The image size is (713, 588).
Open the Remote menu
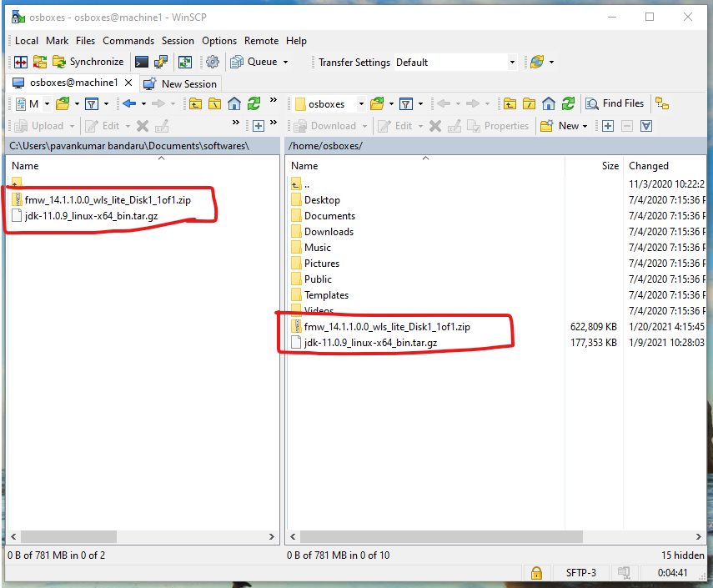click(261, 41)
